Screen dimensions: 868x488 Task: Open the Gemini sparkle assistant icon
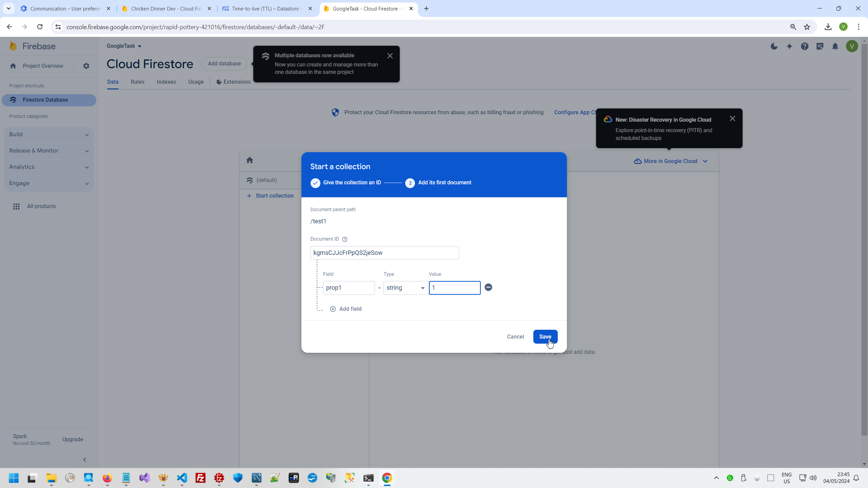pos(789,46)
